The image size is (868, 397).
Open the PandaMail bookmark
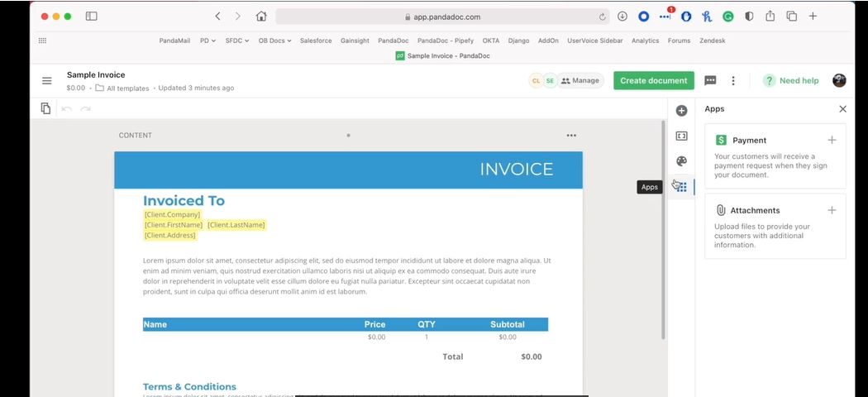tap(174, 41)
